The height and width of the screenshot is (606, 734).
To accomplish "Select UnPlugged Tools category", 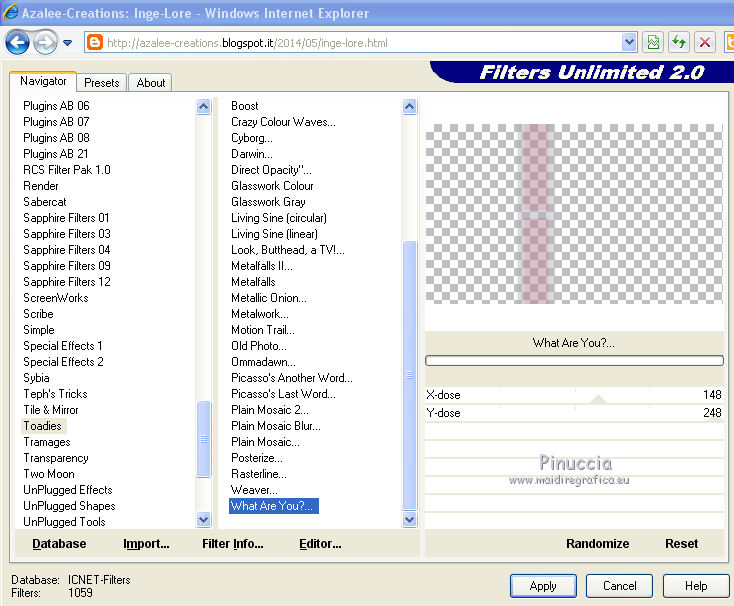I will point(64,522).
